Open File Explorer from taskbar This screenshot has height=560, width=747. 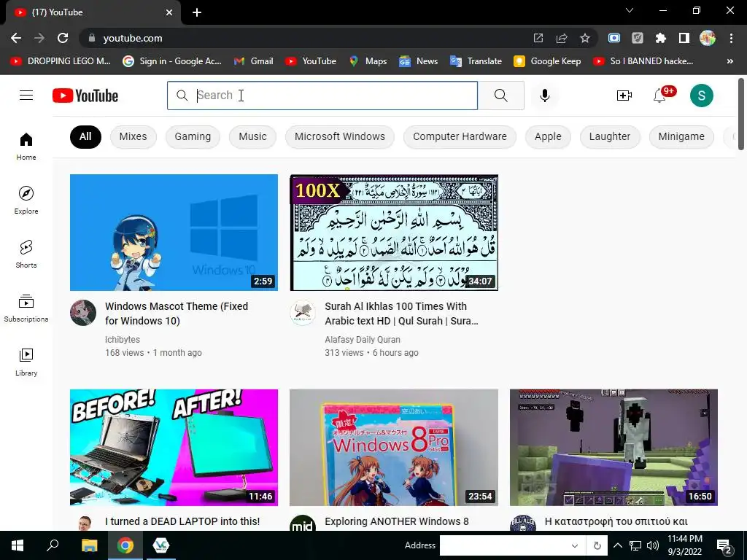click(89, 545)
